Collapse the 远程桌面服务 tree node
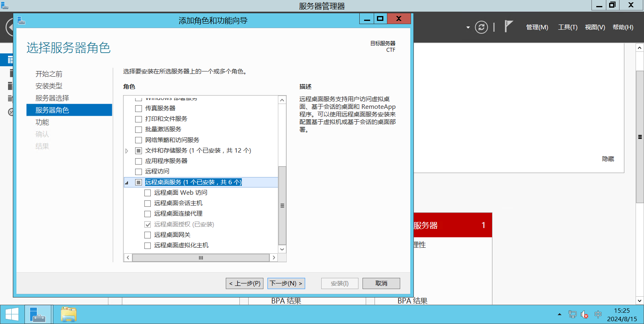The width and height of the screenshot is (644, 324). 127,183
